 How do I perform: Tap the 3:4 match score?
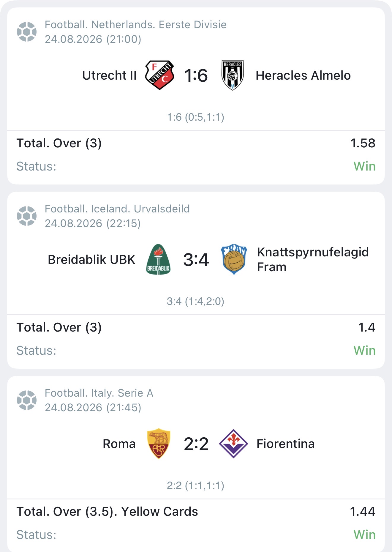[196, 260]
